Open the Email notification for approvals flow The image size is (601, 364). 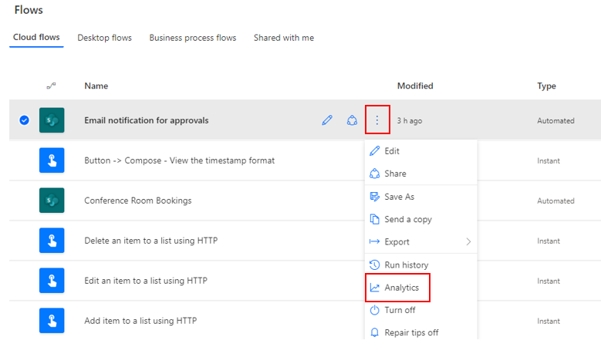point(147,120)
